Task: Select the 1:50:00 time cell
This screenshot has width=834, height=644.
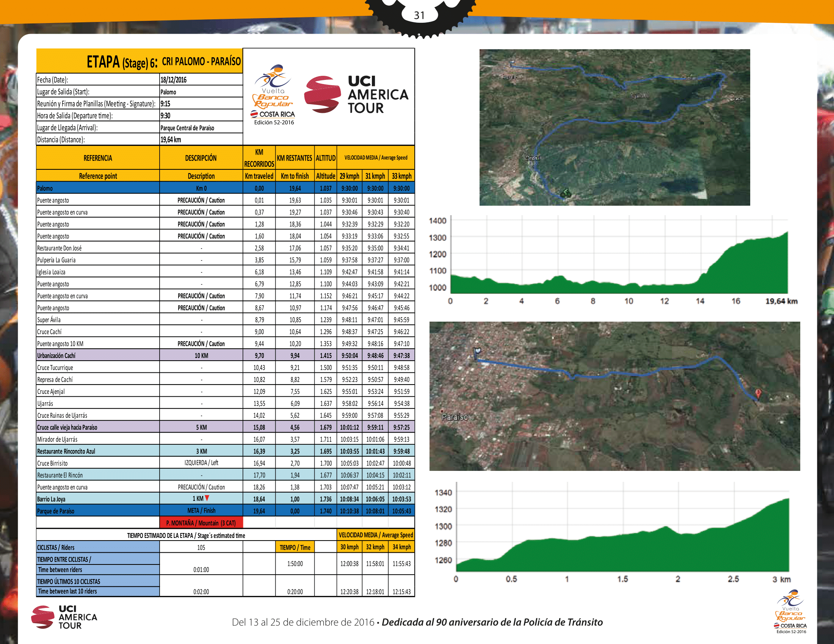Action: 295,564
